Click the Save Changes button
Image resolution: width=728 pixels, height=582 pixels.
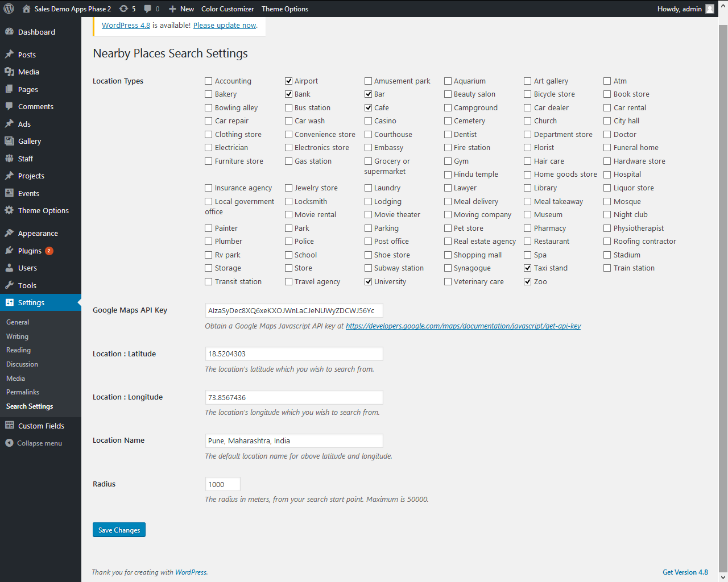click(x=119, y=530)
